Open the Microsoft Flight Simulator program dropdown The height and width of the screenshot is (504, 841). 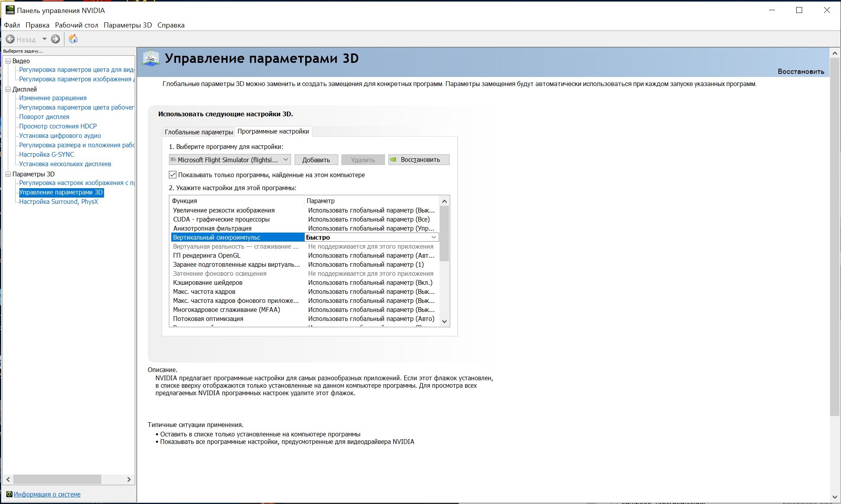pos(230,159)
